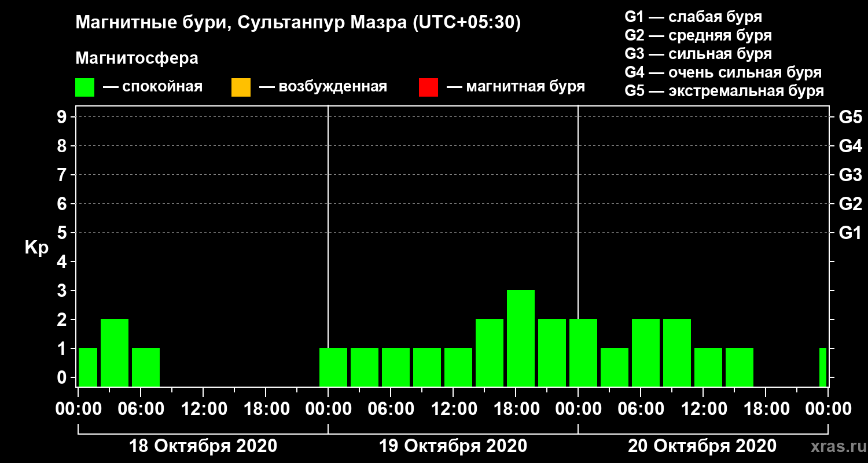Click 'G3 — сильная буря' legend line
The height and width of the screenshot is (463, 868).
pos(698,54)
